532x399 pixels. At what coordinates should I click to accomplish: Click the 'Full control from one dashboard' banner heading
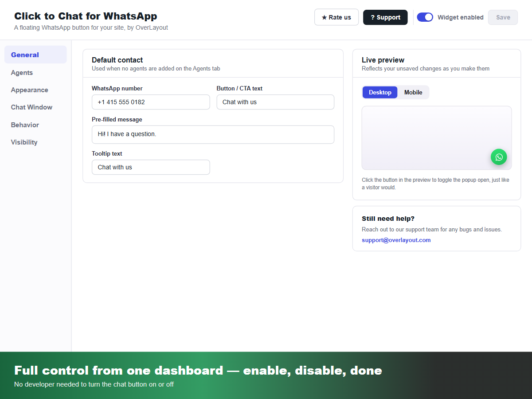pos(198,370)
